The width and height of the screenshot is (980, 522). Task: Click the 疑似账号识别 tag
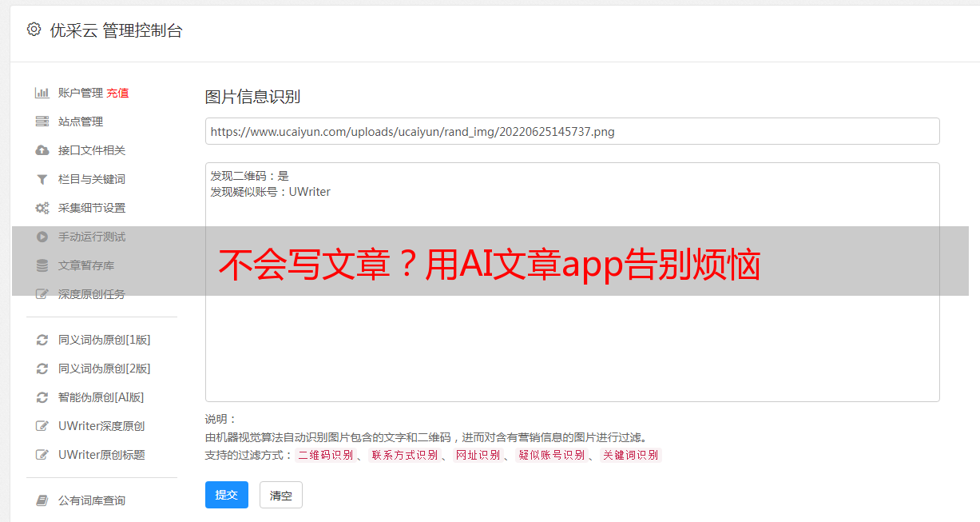point(552,455)
